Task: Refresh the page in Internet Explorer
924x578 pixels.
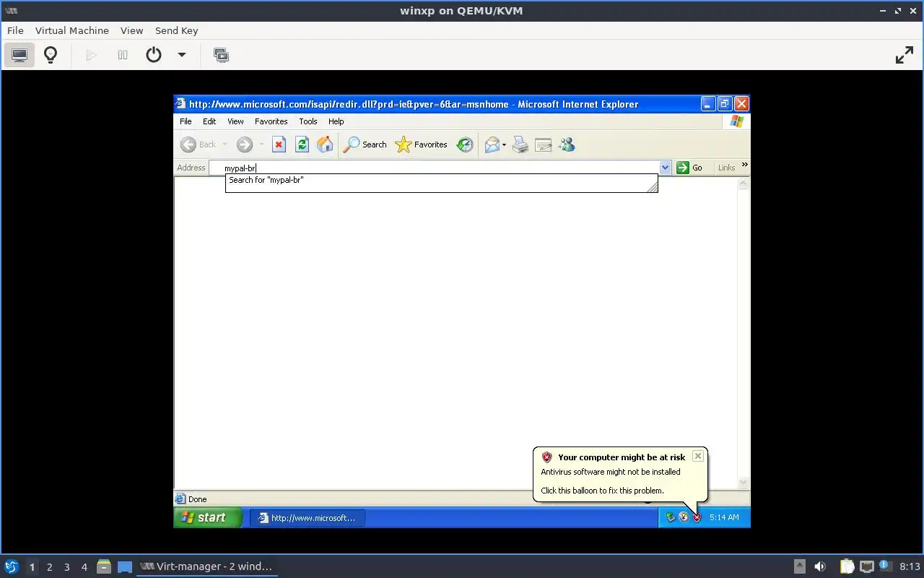Action: pos(302,144)
